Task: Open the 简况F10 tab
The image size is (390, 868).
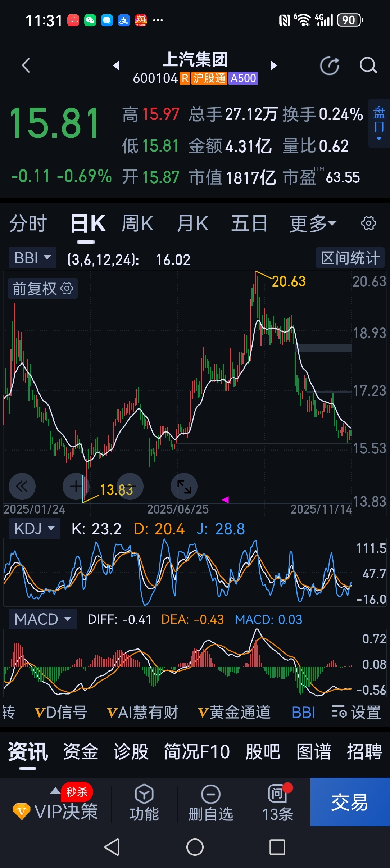Action: 197,751
